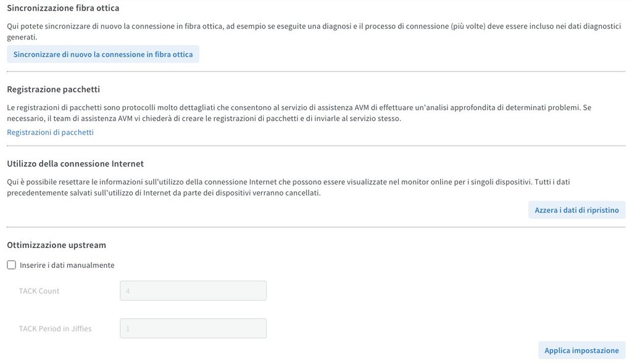Click Sincronizzare di nuovo la connessione button
The height and width of the screenshot is (364, 632).
pyautogui.click(x=103, y=54)
